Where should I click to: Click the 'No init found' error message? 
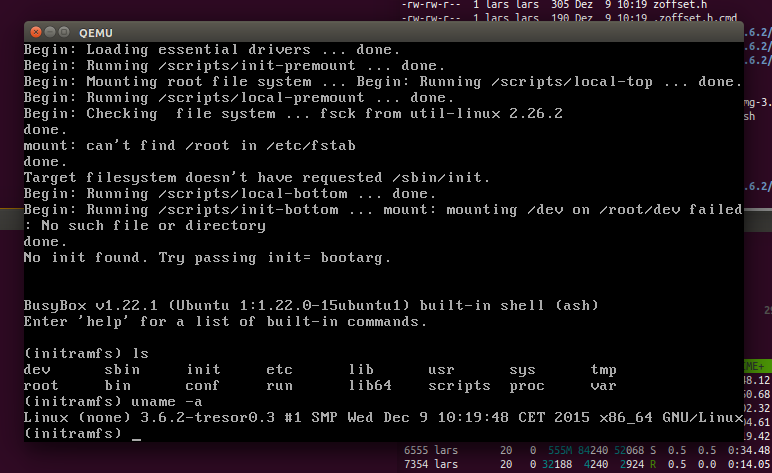click(x=207, y=257)
